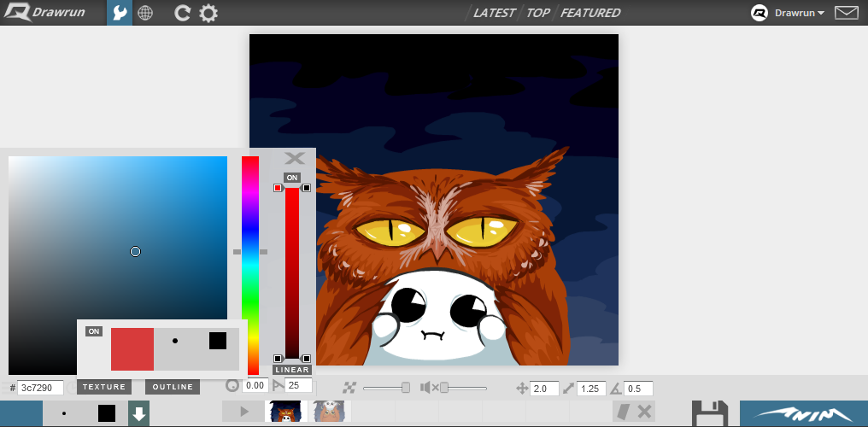
Task: Expand the Drawrun account dropdown
Action: [800, 13]
